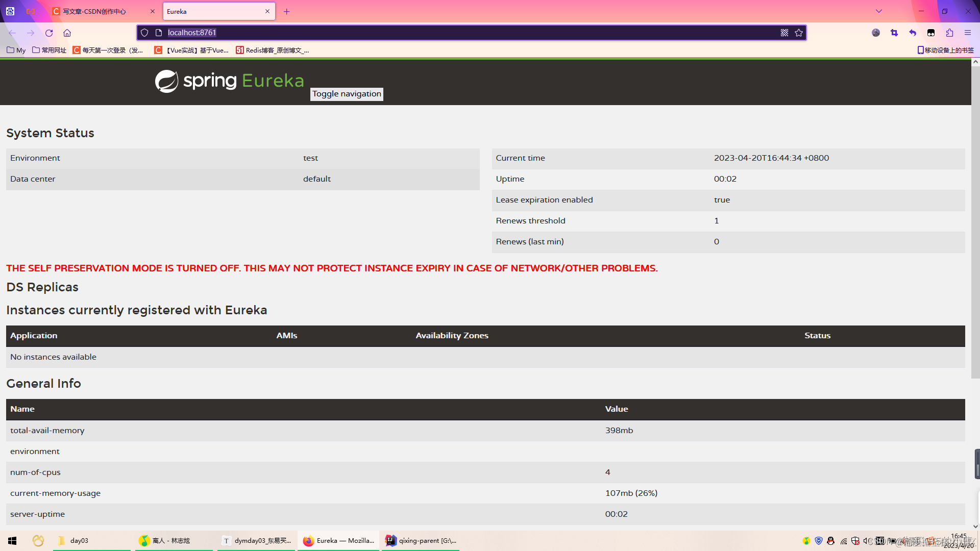Open the QR code icon in address bar
The width and height of the screenshot is (980, 551).
click(785, 33)
